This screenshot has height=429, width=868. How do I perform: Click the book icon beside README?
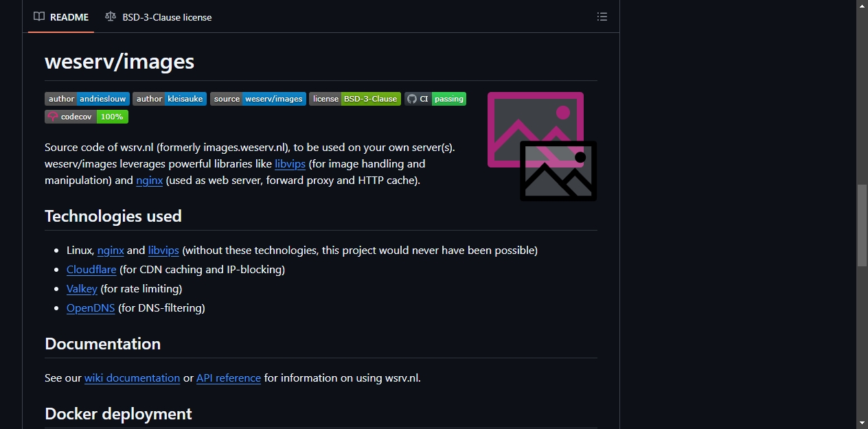(x=40, y=16)
